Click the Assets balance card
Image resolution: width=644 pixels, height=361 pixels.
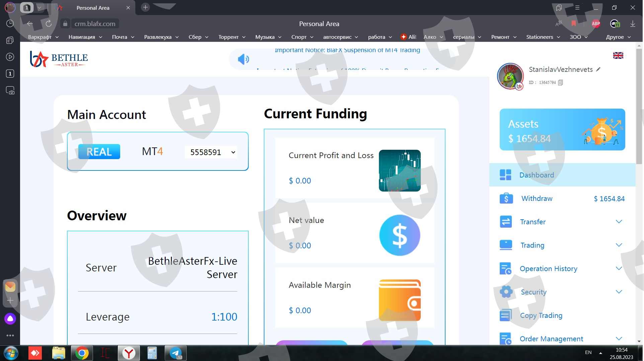click(562, 129)
